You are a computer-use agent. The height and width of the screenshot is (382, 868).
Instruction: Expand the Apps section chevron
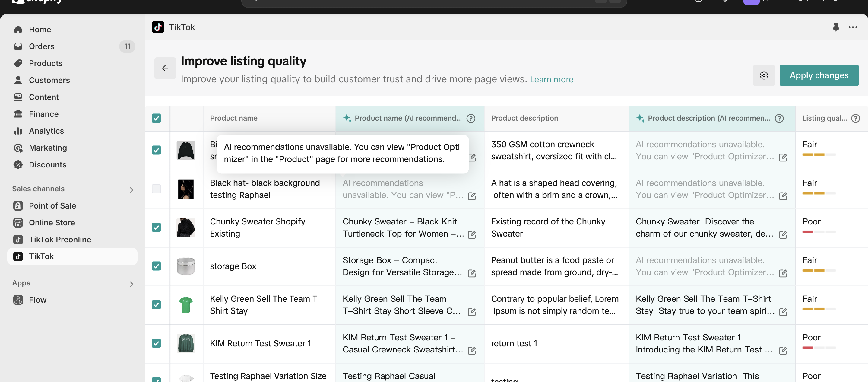(131, 284)
